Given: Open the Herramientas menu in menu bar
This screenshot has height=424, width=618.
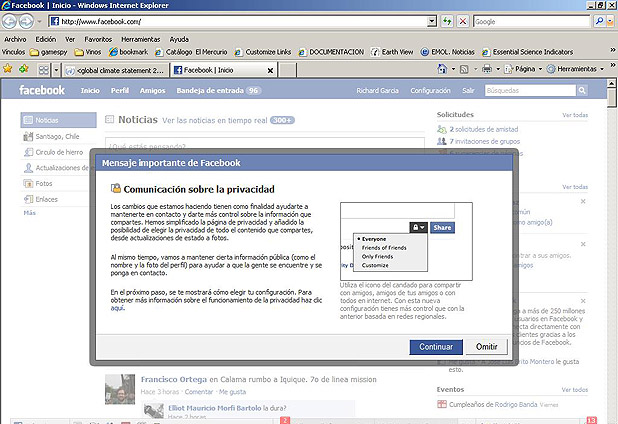Looking at the screenshot, I should click(x=140, y=39).
